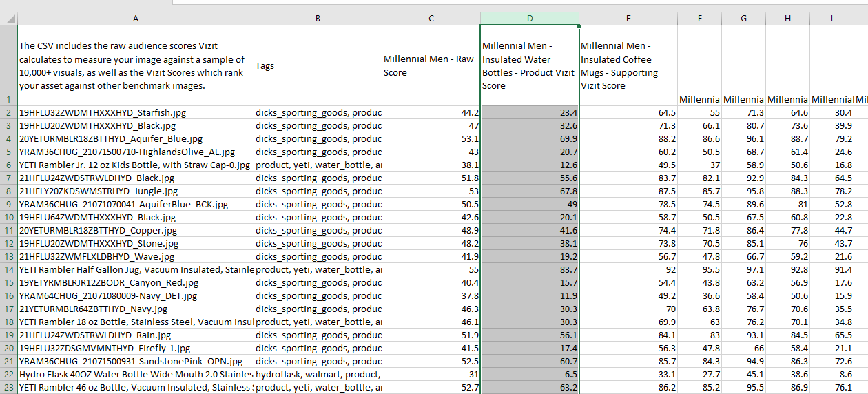Click the CSV description cell in A1
Viewport: 868px width, 394px height.
tap(135, 65)
